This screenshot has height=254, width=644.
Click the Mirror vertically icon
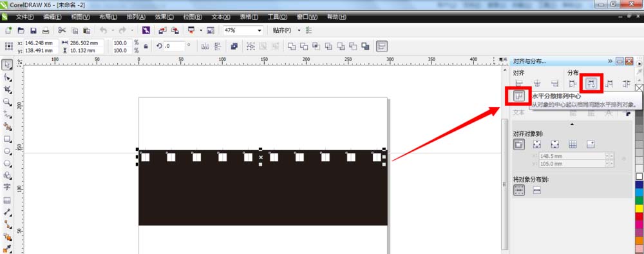point(218,46)
